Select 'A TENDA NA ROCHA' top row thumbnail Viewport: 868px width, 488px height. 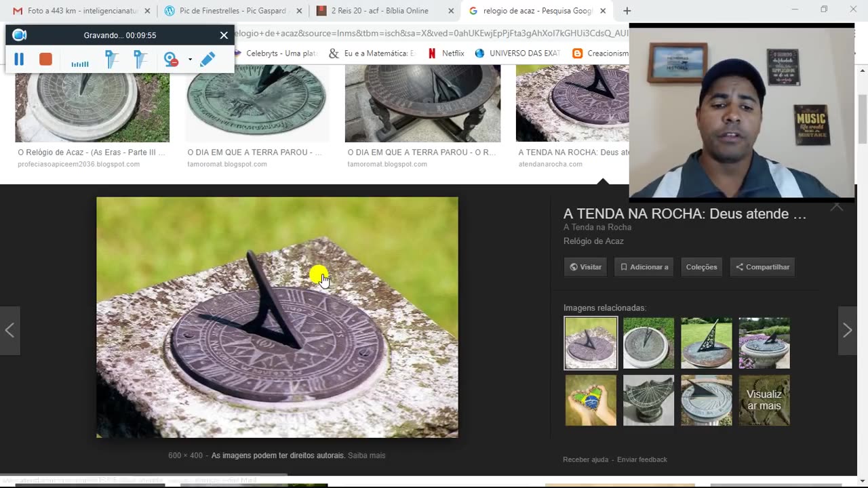point(572,103)
